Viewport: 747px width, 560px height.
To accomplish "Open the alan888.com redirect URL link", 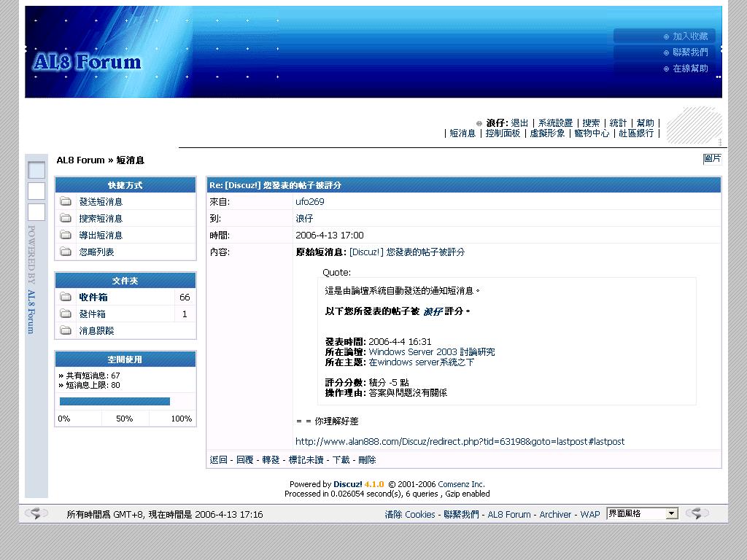I will [460, 442].
